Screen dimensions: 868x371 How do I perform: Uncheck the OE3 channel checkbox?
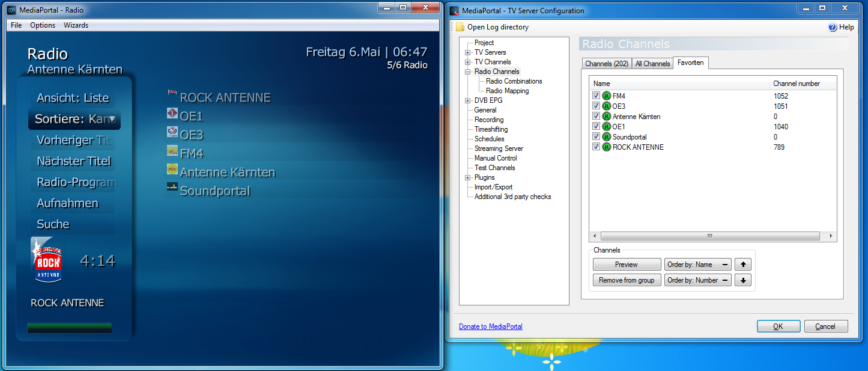[x=596, y=106]
